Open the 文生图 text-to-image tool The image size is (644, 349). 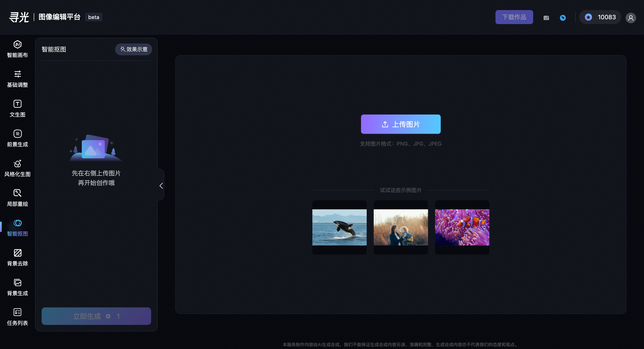[18, 108]
